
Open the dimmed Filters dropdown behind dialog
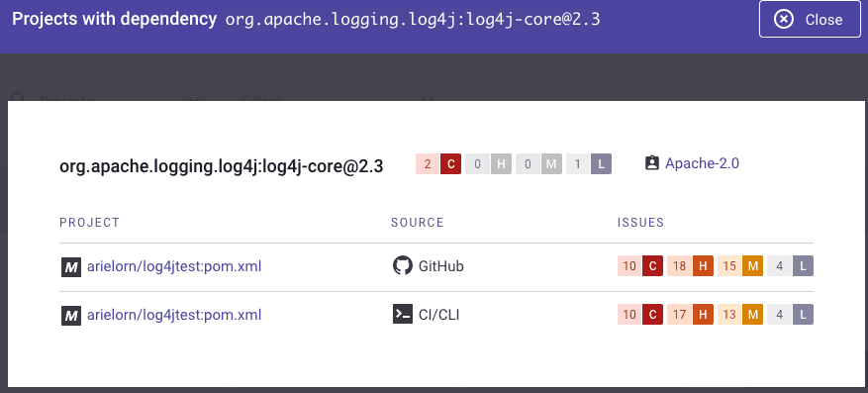[338, 91]
